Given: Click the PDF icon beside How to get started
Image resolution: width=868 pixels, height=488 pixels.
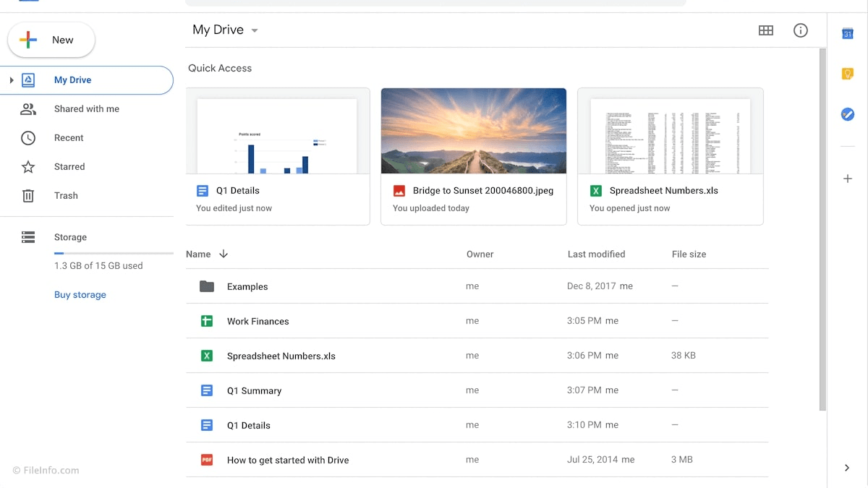Looking at the screenshot, I should pos(206,459).
